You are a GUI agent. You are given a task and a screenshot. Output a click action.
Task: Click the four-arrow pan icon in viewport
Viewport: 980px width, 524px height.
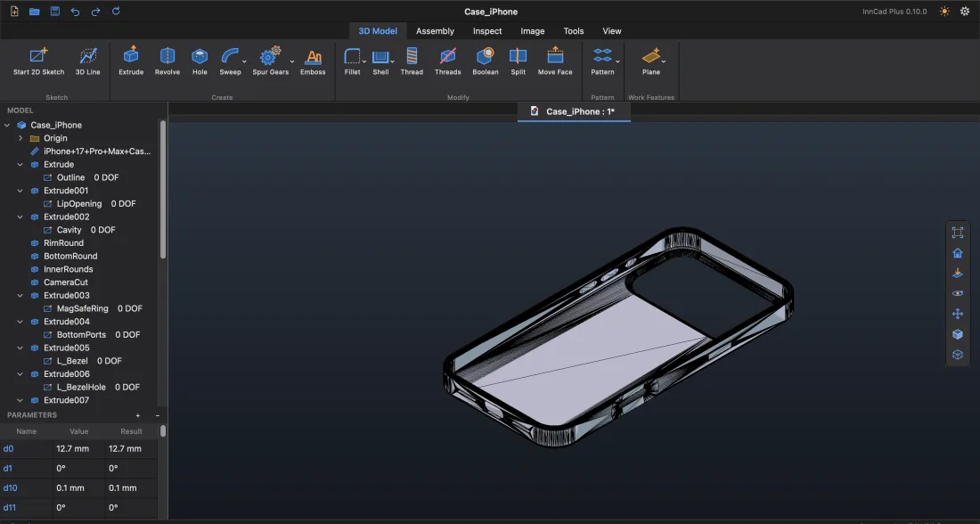pos(958,314)
